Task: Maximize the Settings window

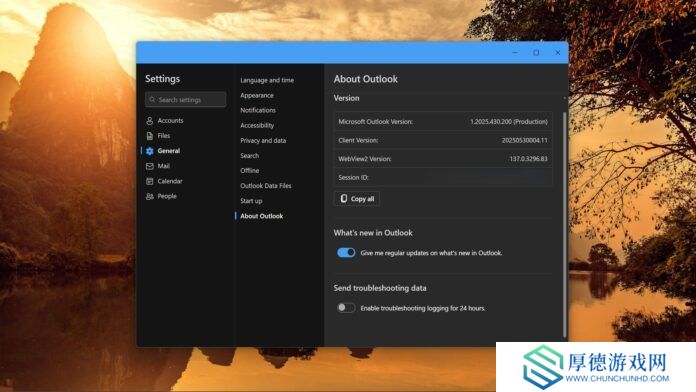Action: [x=536, y=52]
